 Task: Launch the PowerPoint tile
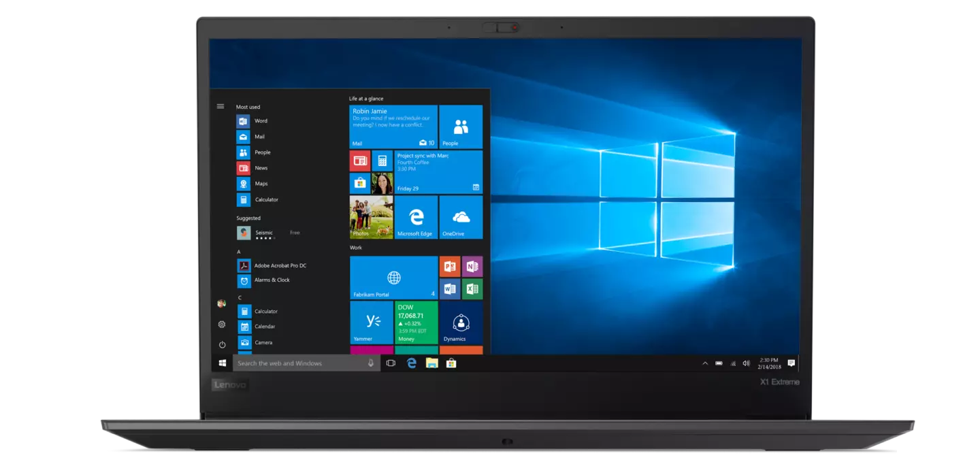click(x=450, y=266)
